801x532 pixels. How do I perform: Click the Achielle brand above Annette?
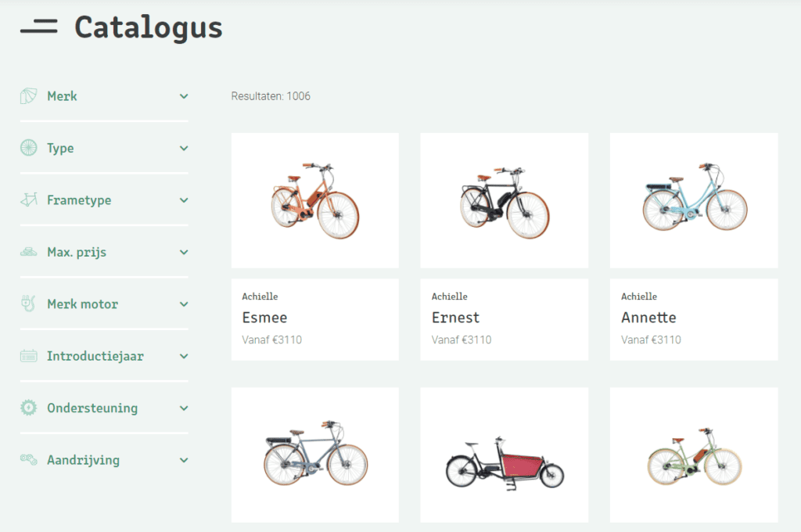click(x=639, y=297)
